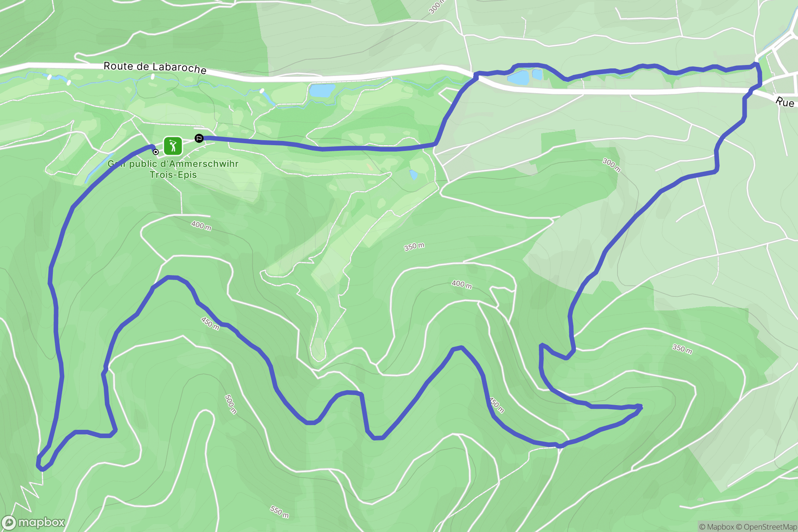Click the small blue pond beside the large one
Screen dimensions: 798x532
coord(537,74)
